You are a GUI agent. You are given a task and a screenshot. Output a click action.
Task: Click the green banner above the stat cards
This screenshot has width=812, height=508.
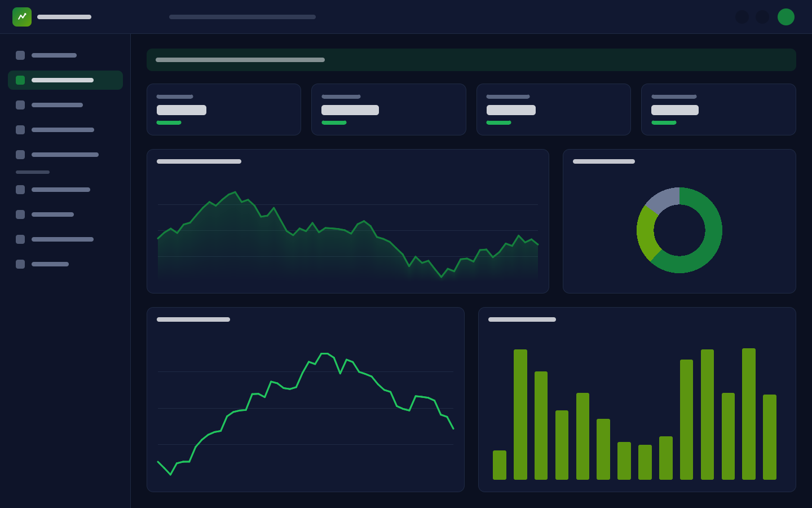pyautogui.click(x=471, y=60)
